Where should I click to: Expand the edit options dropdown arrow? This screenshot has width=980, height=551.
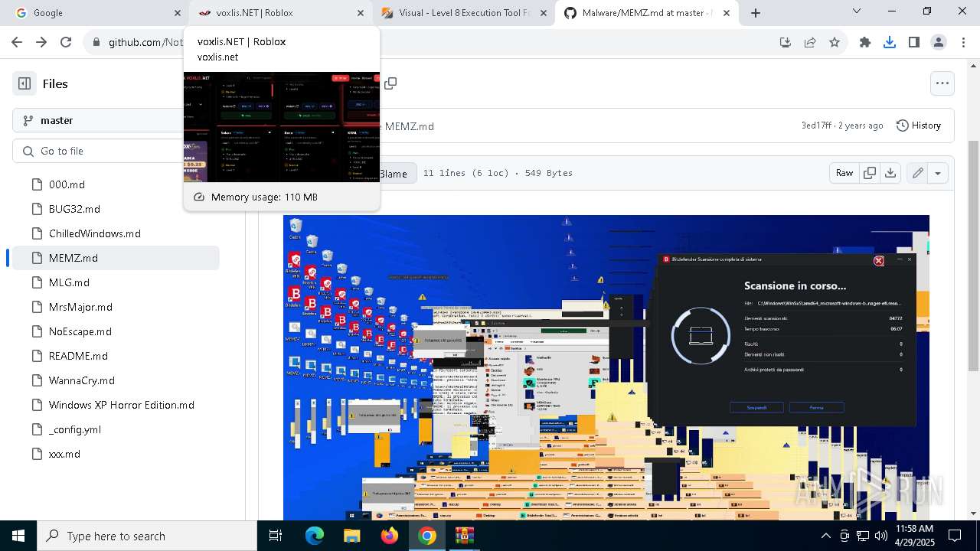tap(938, 173)
